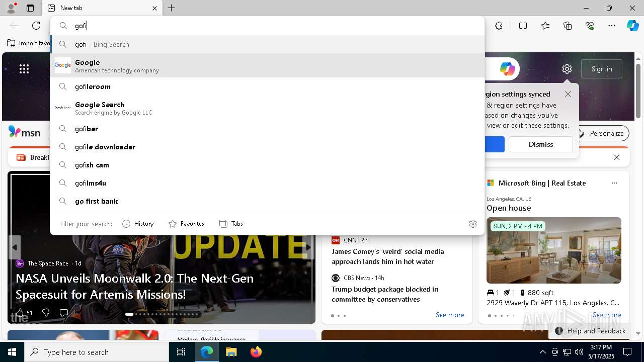Open the Favorites star icon
The height and width of the screenshot is (362, 644).
pyautogui.click(x=545, y=26)
